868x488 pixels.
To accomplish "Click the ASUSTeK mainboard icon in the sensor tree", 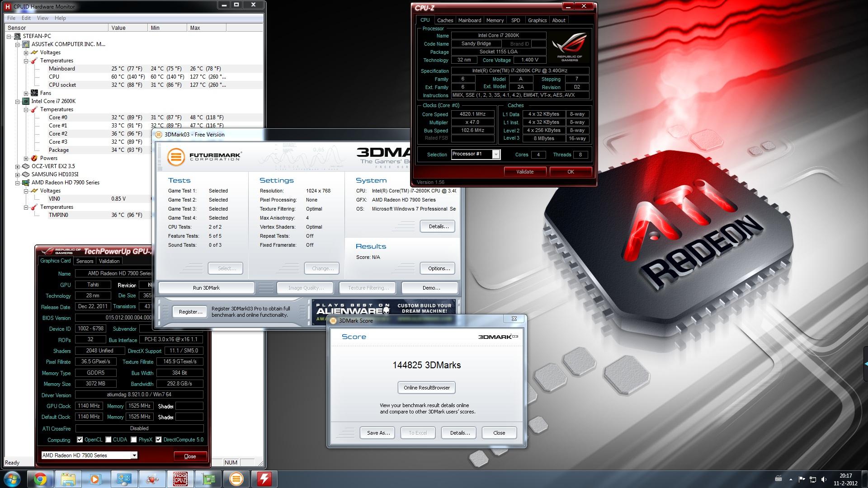I will [26, 44].
